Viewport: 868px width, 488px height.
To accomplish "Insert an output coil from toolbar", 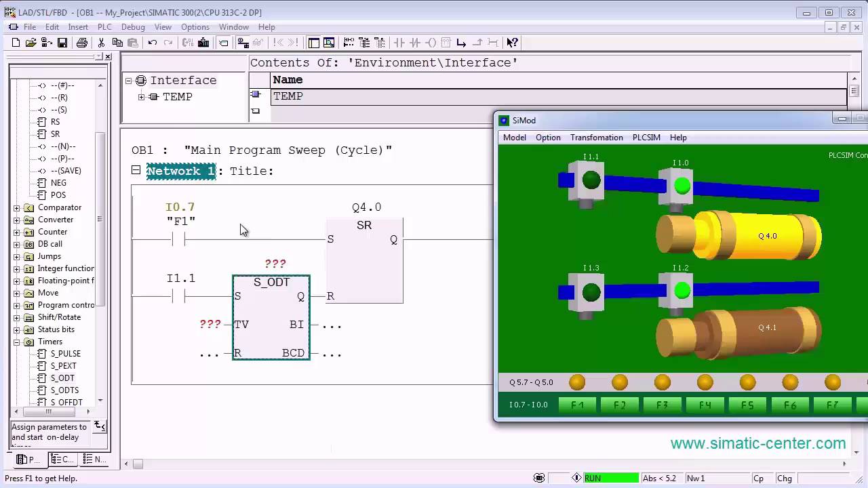I will pyautogui.click(x=431, y=43).
